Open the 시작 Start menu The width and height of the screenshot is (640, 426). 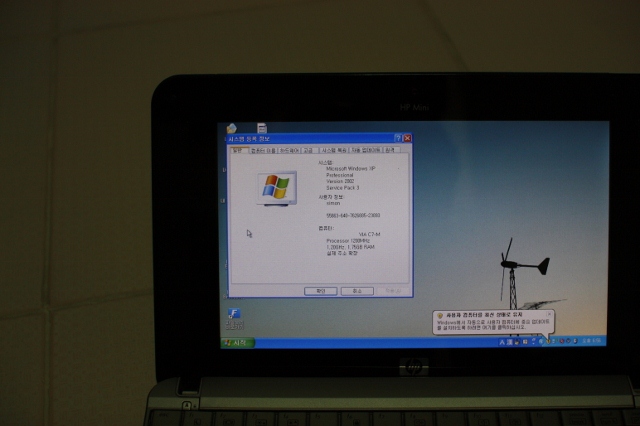pyautogui.click(x=238, y=343)
